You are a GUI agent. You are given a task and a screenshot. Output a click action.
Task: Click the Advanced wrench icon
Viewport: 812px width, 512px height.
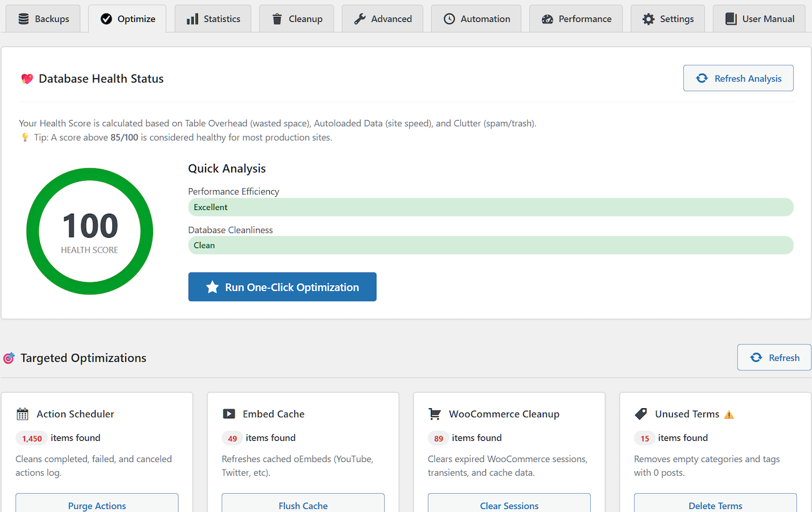[359, 18]
